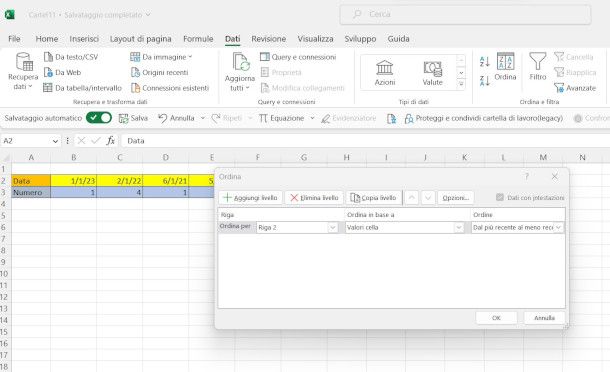Select cell A2 containing Data
Screen dimensions: 610x372
click(x=31, y=181)
